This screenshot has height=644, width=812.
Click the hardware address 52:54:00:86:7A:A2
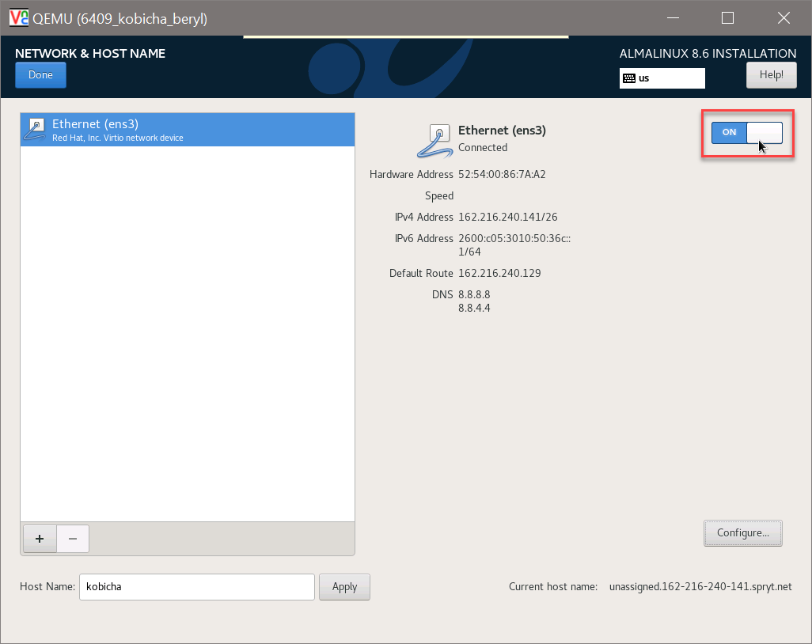click(x=502, y=175)
